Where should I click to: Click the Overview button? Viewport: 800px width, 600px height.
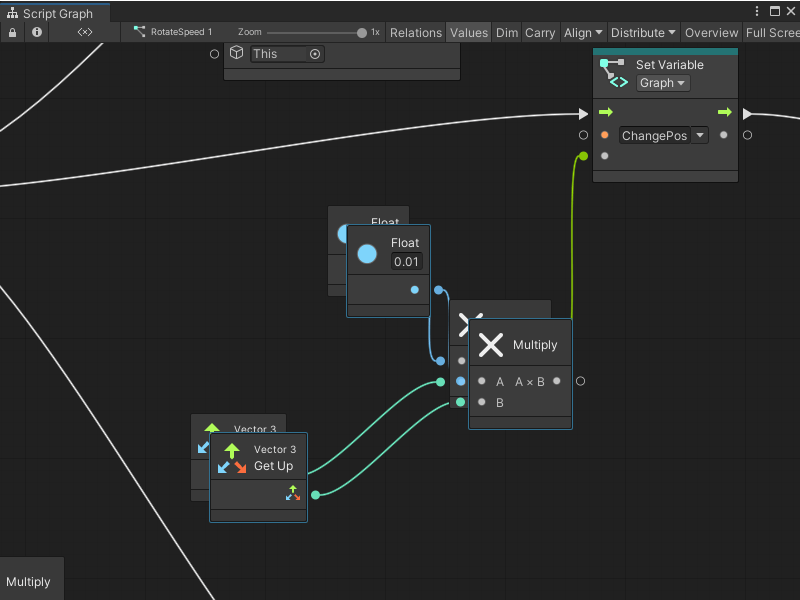coord(711,32)
